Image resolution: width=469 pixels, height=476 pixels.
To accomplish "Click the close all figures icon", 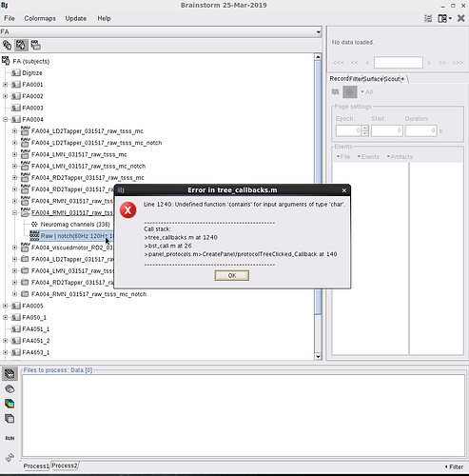I will (461, 18).
